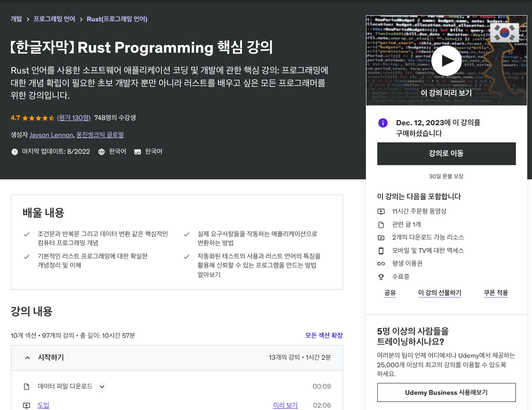
Task: Click the mobile device access icon
Action: point(381,251)
